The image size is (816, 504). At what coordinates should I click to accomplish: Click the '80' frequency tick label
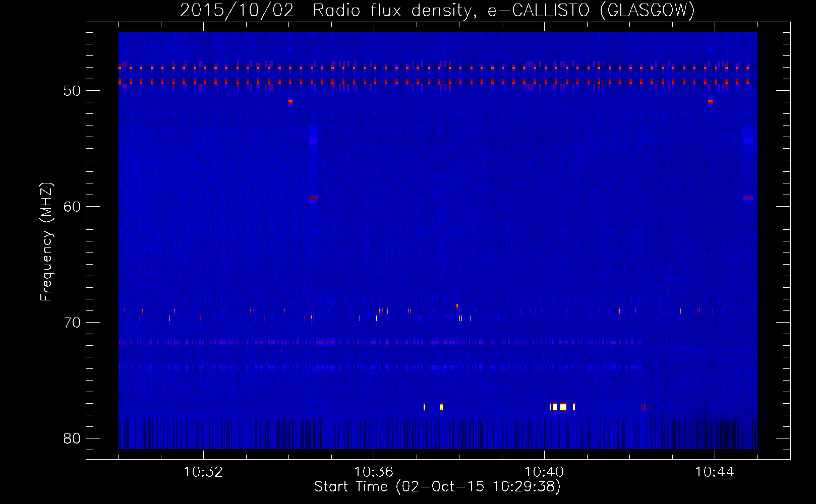pyautogui.click(x=72, y=438)
